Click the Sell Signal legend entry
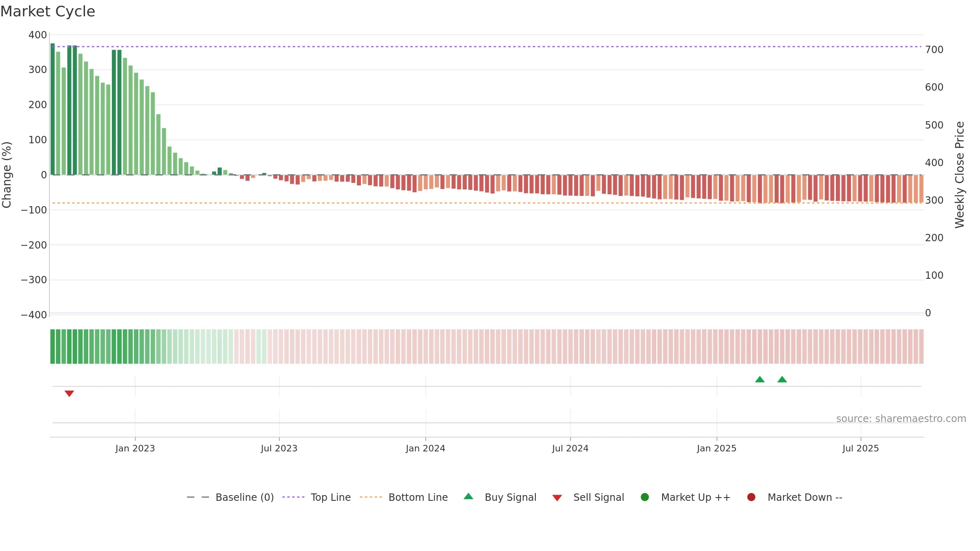 [x=588, y=497]
